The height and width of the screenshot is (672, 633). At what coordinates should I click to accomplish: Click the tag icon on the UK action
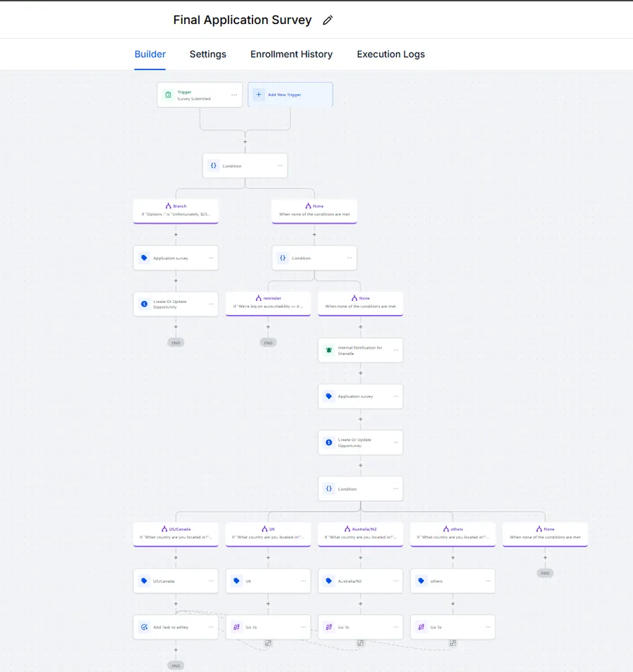click(x=236, y=581)
